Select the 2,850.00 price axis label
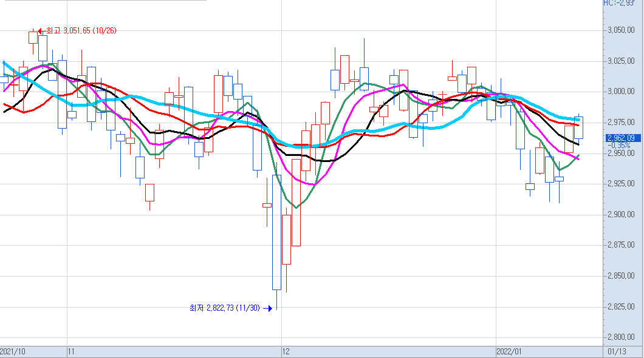The width and height of the screenshot is (644, 358). point(621,276)
